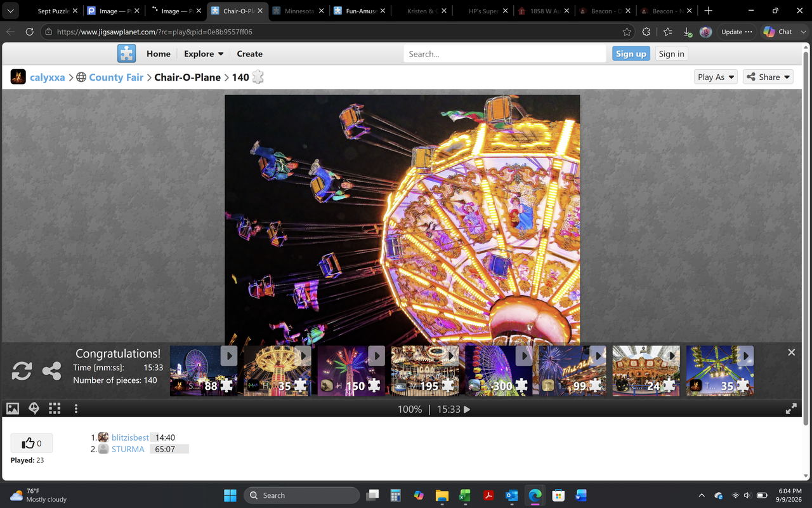The width and height of the screenshot is (812, 508).
Task: Enter fullscreen with the expand arrows icon
Action: pos(791,410)
